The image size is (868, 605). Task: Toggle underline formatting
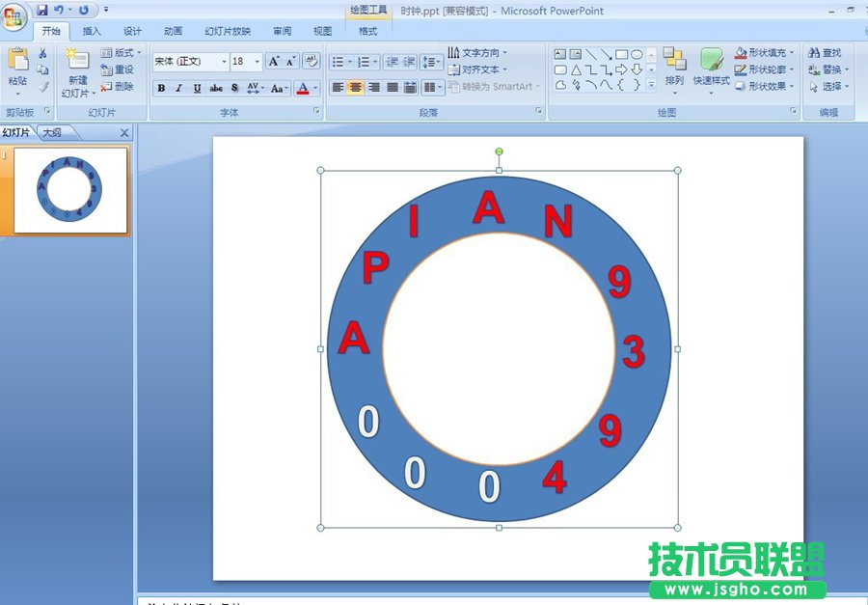click(197, 88)
